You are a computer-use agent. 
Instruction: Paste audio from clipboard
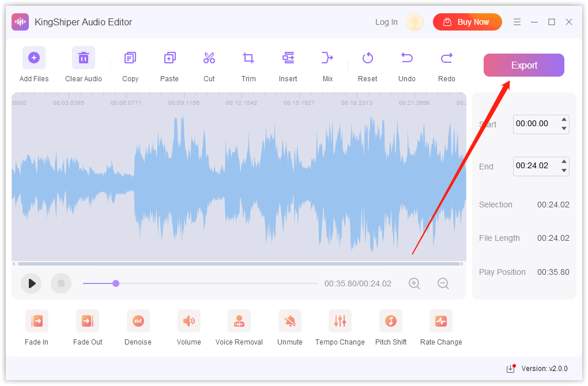tap(169, 58)
